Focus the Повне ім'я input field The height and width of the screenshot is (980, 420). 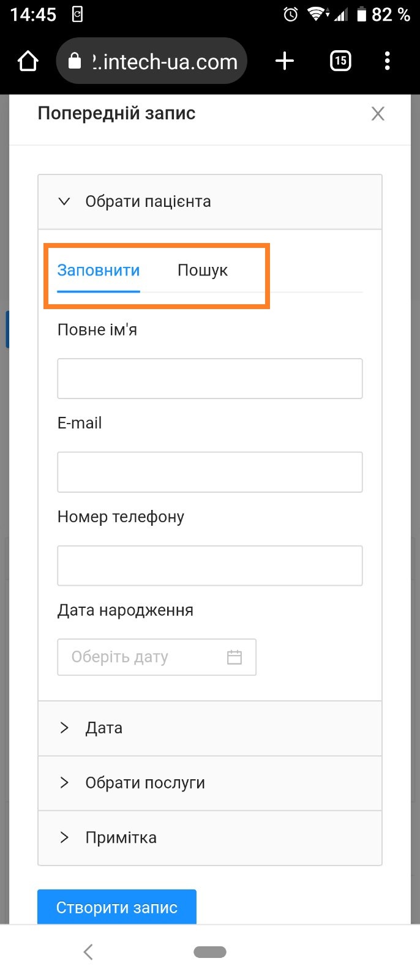209,379
